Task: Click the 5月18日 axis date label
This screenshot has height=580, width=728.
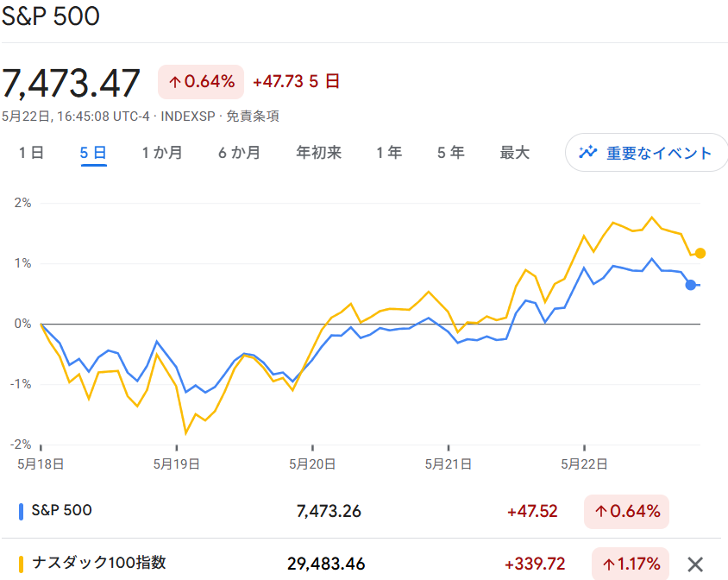Action: click(x=41, y=463)
